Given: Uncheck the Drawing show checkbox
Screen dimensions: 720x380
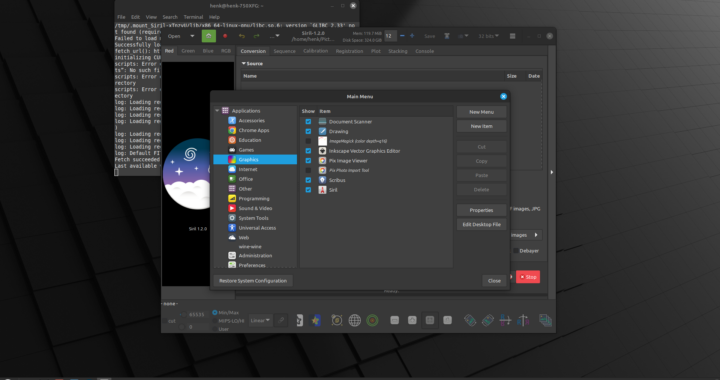Looking at the screenshot, I should (x=308, y=131).
